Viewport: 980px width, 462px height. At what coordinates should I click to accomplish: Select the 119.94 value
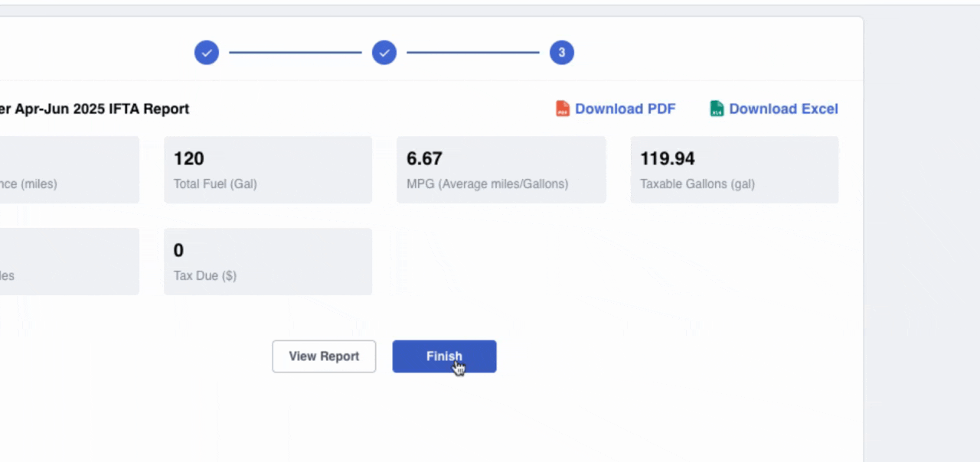point(668,158)
